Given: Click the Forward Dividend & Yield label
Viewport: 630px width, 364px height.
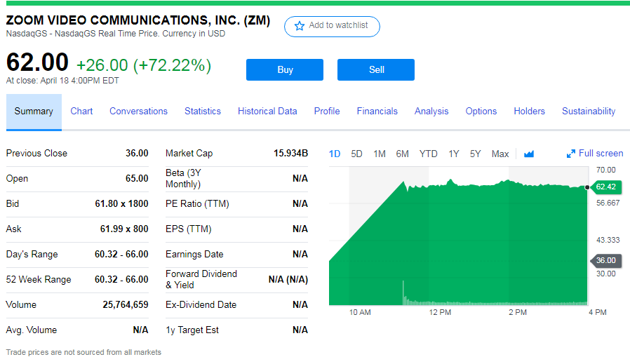Looking at the screenshot, I should (201, 280).
